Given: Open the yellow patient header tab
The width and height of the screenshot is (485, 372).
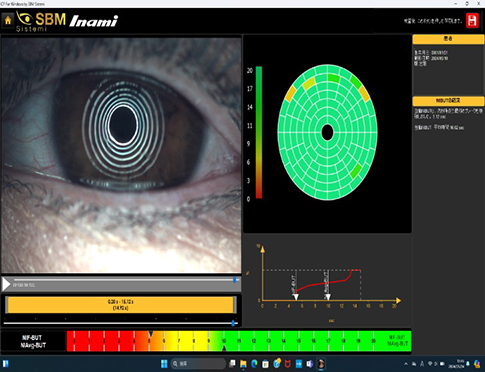Looking at the screenshot, I should pyautogui.click(x=448, y=39).
